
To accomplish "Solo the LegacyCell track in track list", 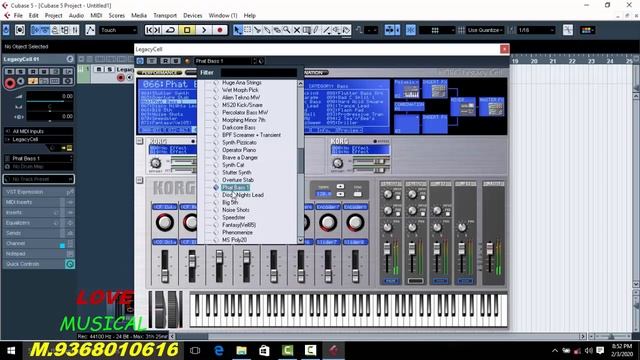I will click(x=109, y=69).
